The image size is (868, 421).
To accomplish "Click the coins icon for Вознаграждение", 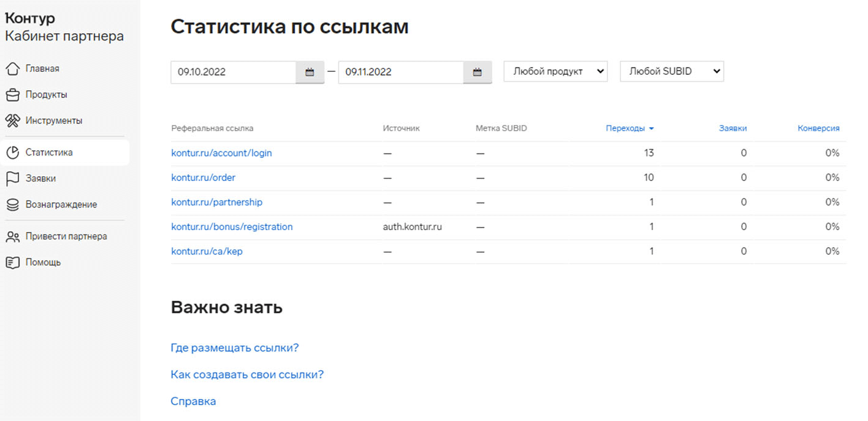I will 12,204.
